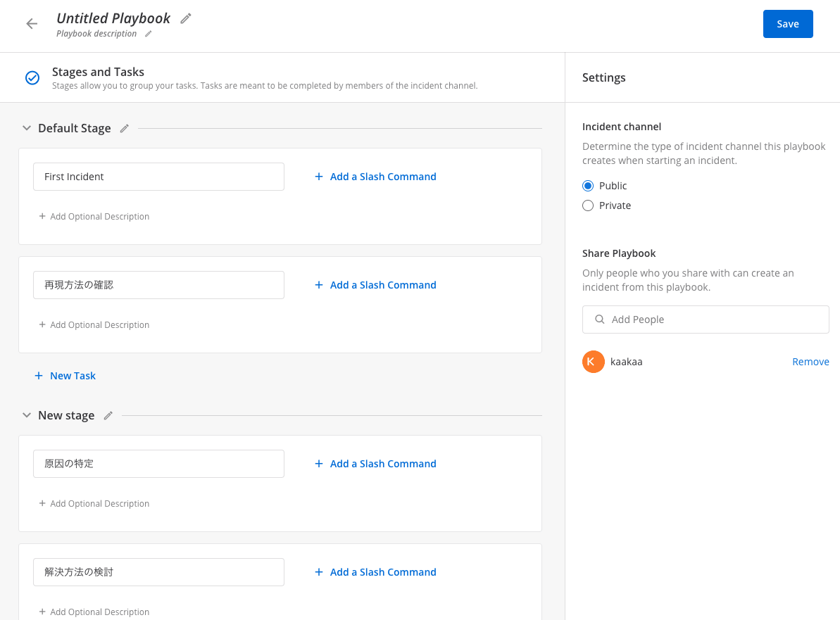Click the New stage heading text
Viewport: 840px width, 620px height.
[66, 415]
